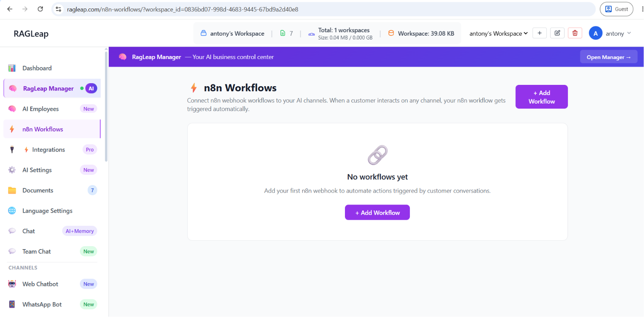Click the n8n Workflows heading lightning icon

pyautogui.click(x=194, y=88)
